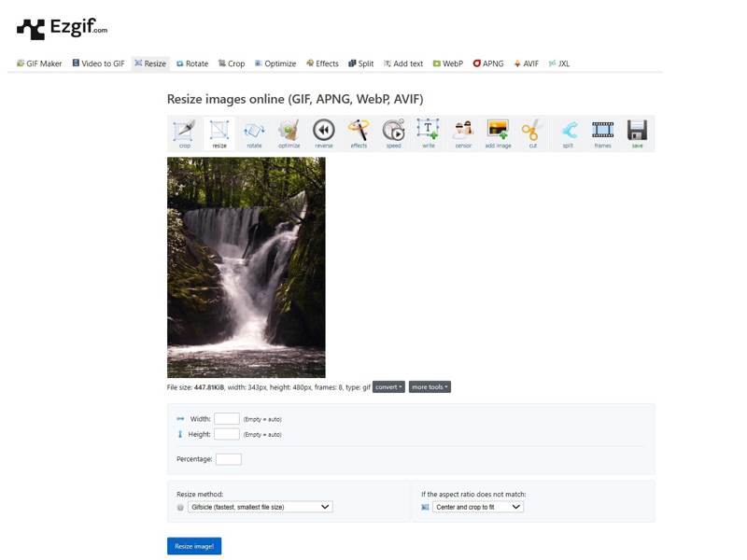Viewport: 747px width, 560px height.
Task: Open the aspect ratio mismatch dropdown
Action: click(478, 507)
